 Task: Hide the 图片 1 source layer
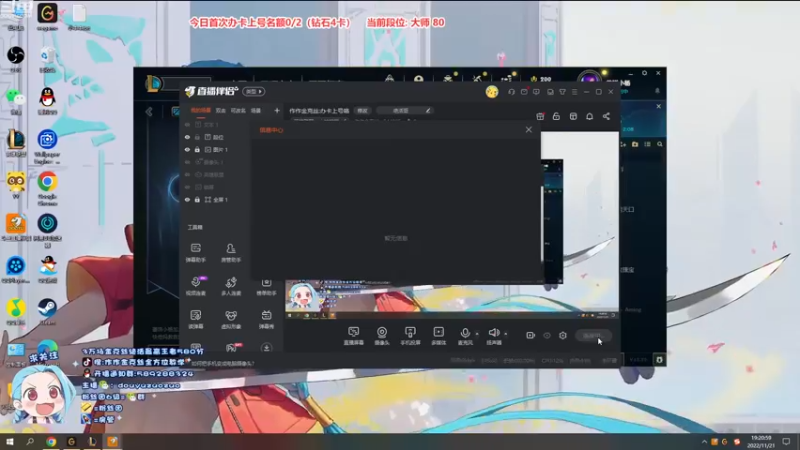(187, 149)
